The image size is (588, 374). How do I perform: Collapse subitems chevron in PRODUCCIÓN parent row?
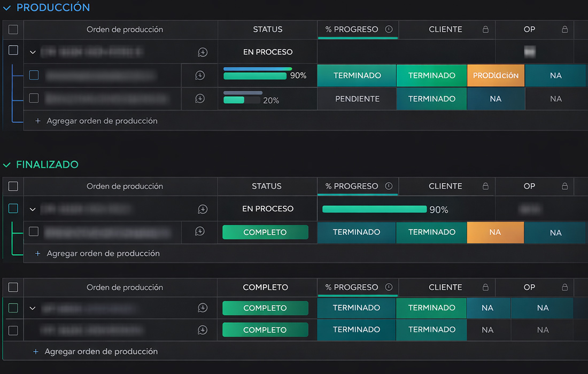33,52
